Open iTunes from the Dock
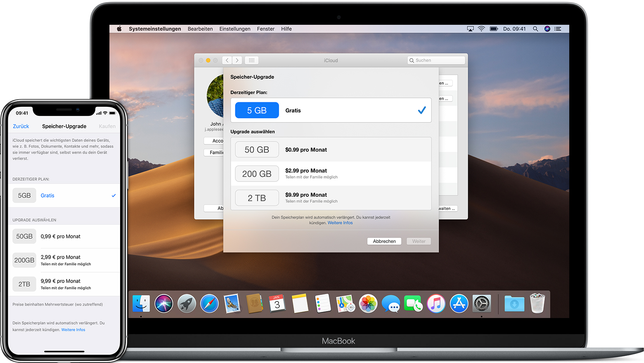The width and height of the screenshot is (644, 363). (436, 304)
